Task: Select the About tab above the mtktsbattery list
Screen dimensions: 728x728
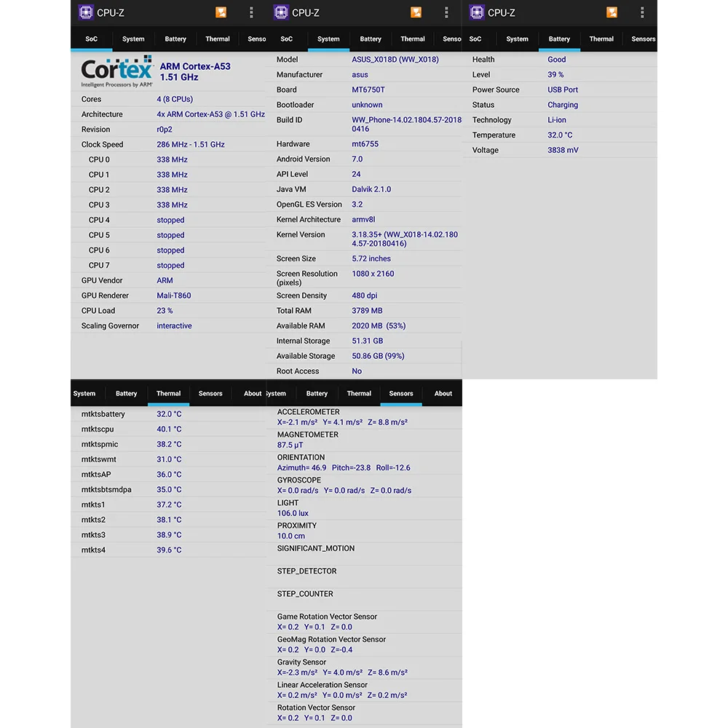Action: [x=253, y=393]
